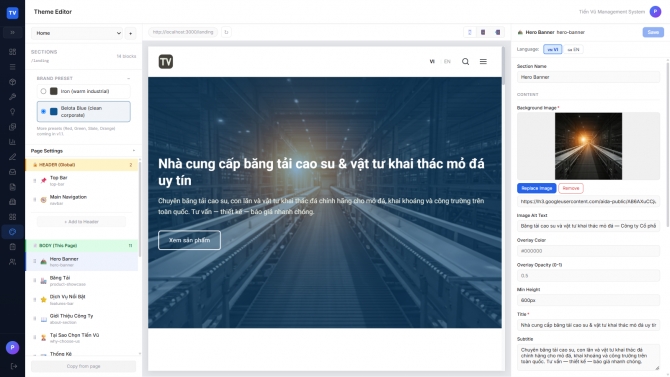Collapse the BODY (This Page) group

pos(82,246)
